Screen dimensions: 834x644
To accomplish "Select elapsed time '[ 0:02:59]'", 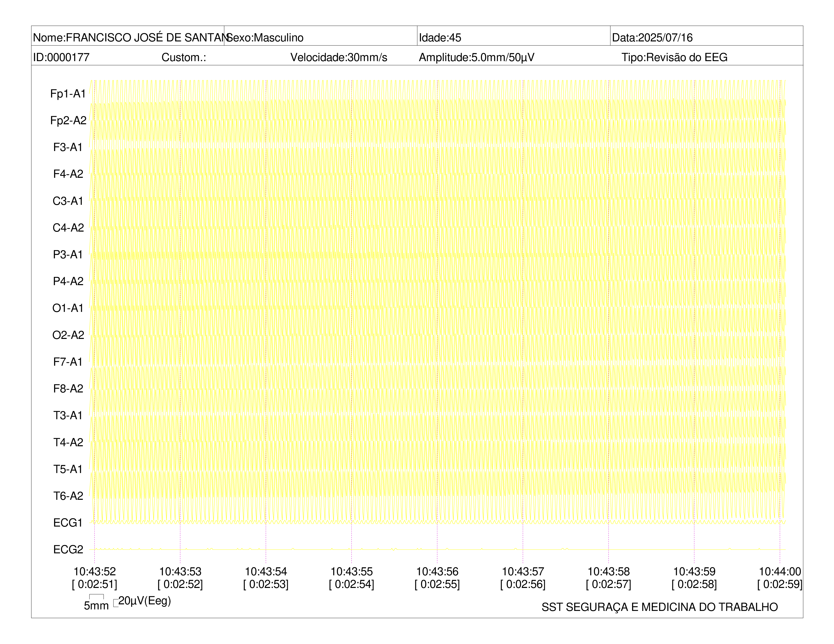I will 780,584.
